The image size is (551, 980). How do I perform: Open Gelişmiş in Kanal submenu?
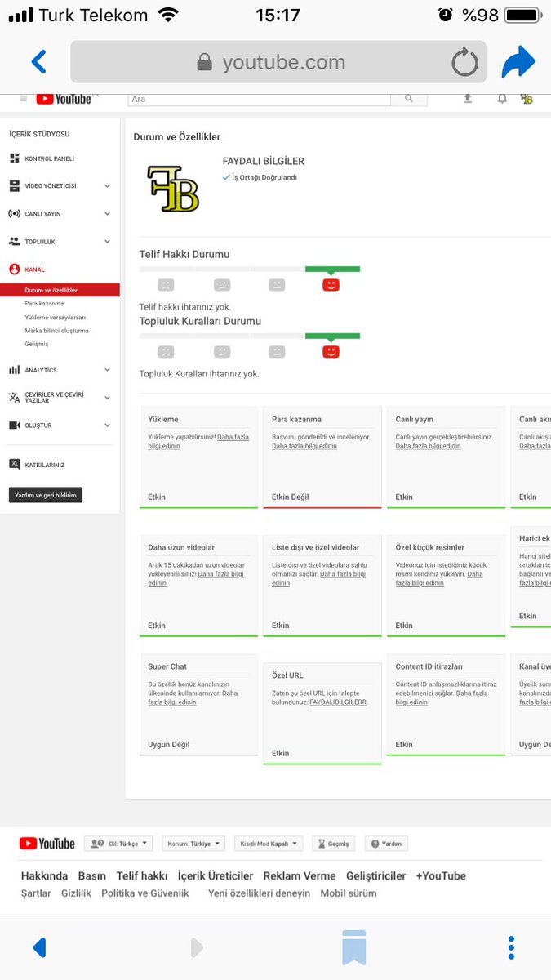pos(37,344)
